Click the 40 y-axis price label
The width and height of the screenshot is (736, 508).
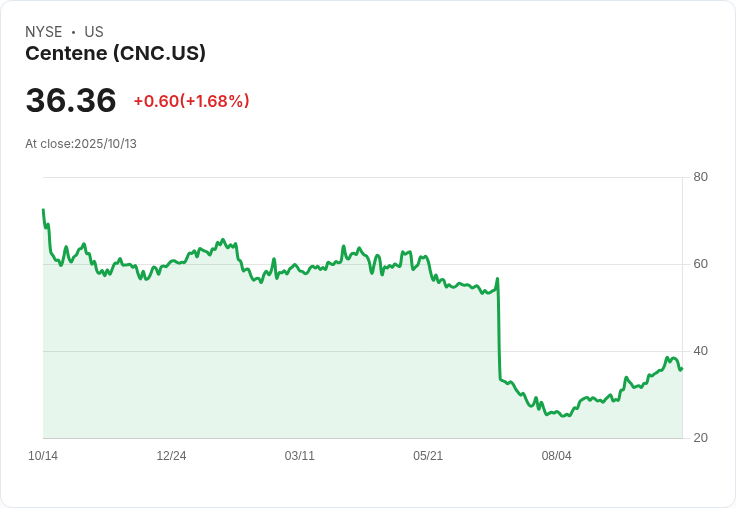pyautogui.click(x=700, y=351)
